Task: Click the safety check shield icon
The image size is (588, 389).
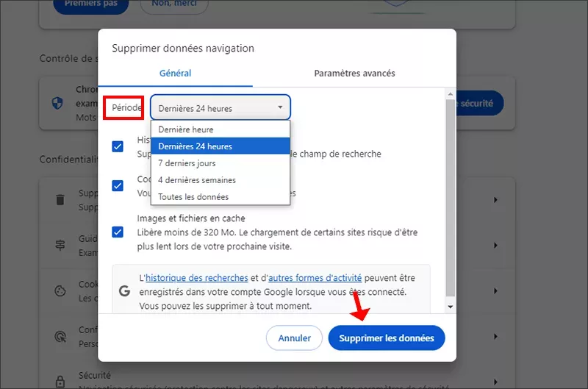Action: (x=57, y=103)
